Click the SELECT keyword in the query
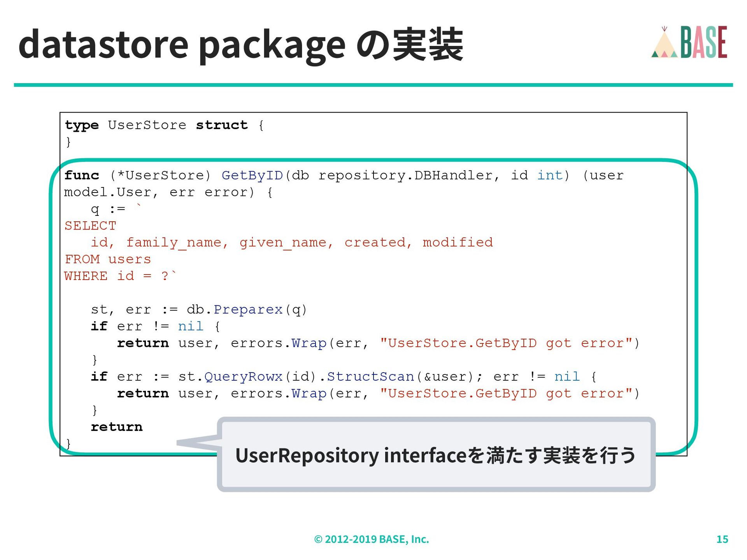747x560 pixels. point(90,226)
